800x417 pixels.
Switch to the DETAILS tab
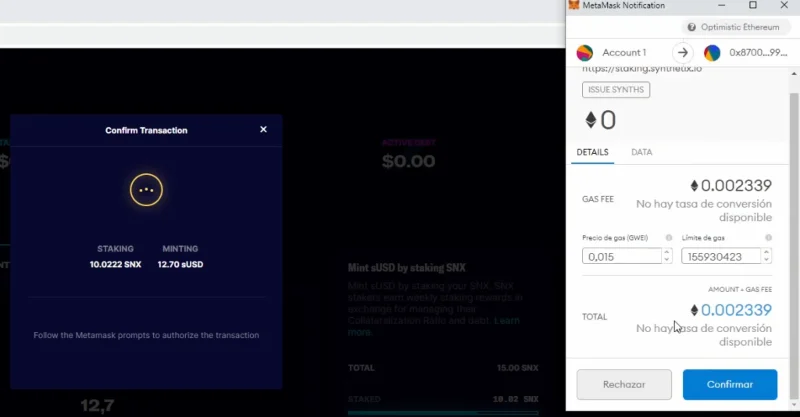[592, 152]
